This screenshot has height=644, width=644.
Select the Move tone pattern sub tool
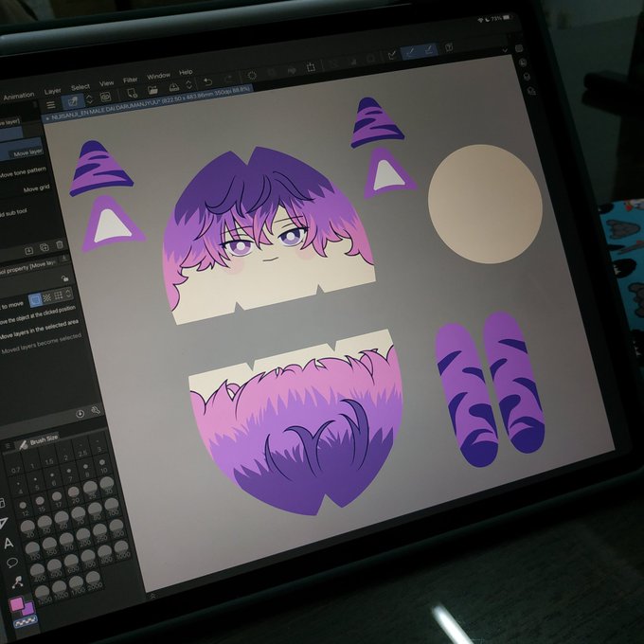click(23, 173)
